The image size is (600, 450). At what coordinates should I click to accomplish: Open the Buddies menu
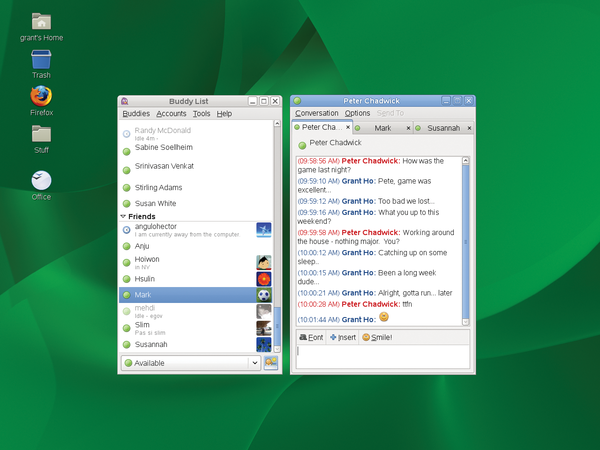click(x=136, y=114)
